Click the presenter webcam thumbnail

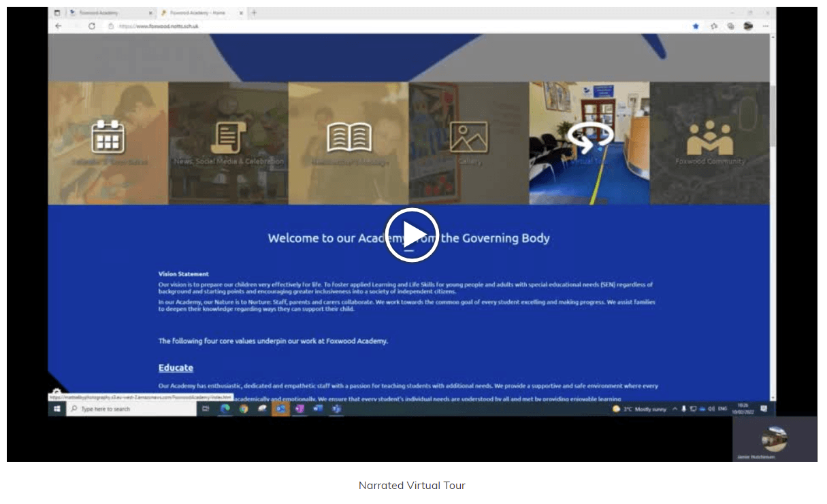[775, 439]
